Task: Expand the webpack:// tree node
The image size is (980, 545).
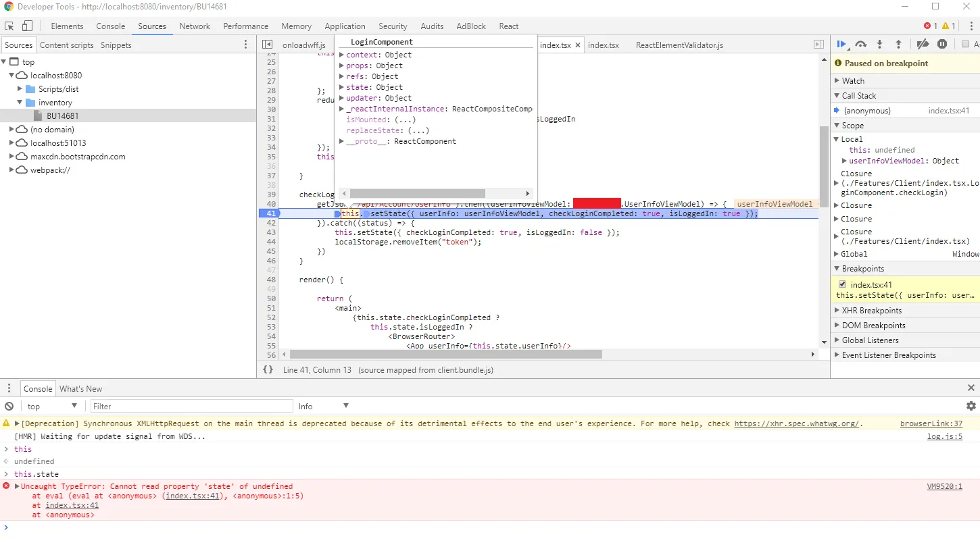Action: click(x=13, y=170)
